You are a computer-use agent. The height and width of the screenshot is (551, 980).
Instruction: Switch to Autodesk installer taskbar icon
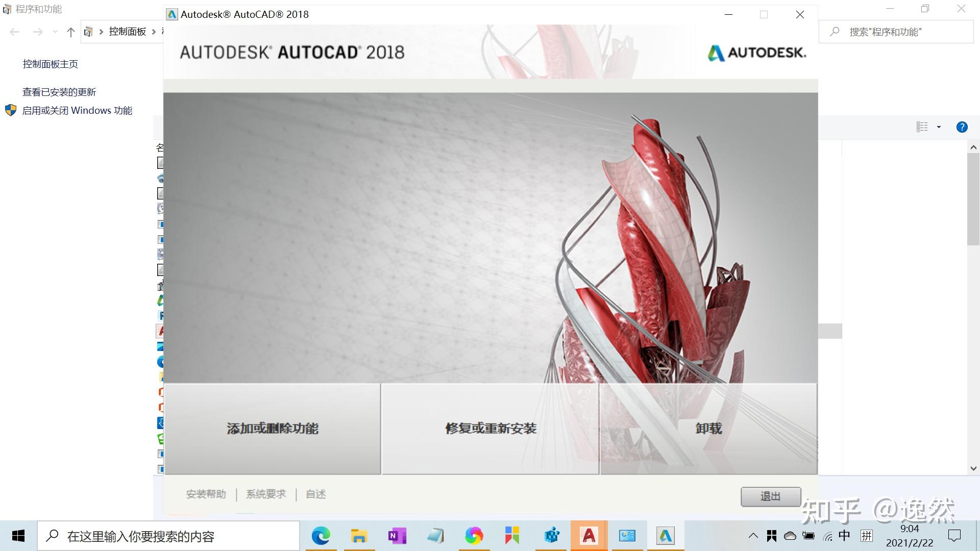tap(666, 536)
